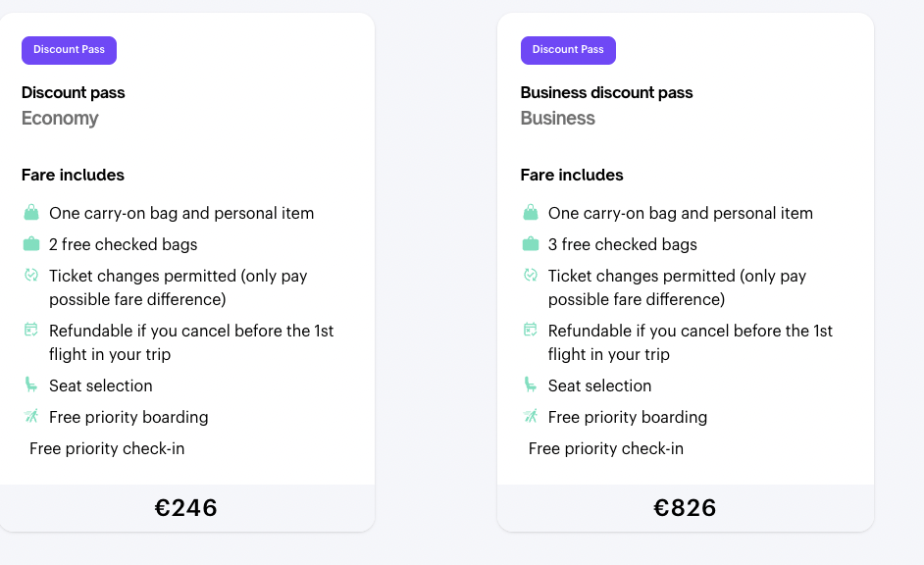Click the Discount pass Economy title
Image resolution: width=924 pixels, height=565 pixels.
click(x=74, y=93)
